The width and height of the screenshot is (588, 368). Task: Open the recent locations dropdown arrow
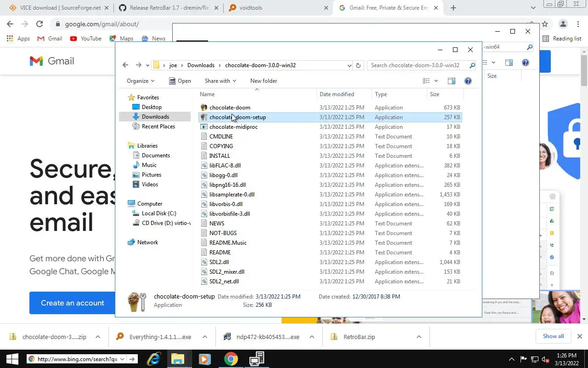(x=147, y=65)
